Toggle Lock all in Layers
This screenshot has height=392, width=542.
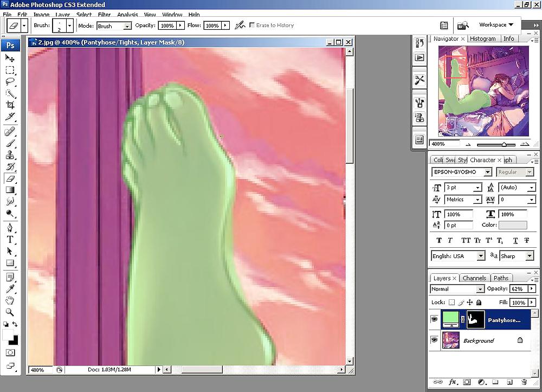point(479,303)
